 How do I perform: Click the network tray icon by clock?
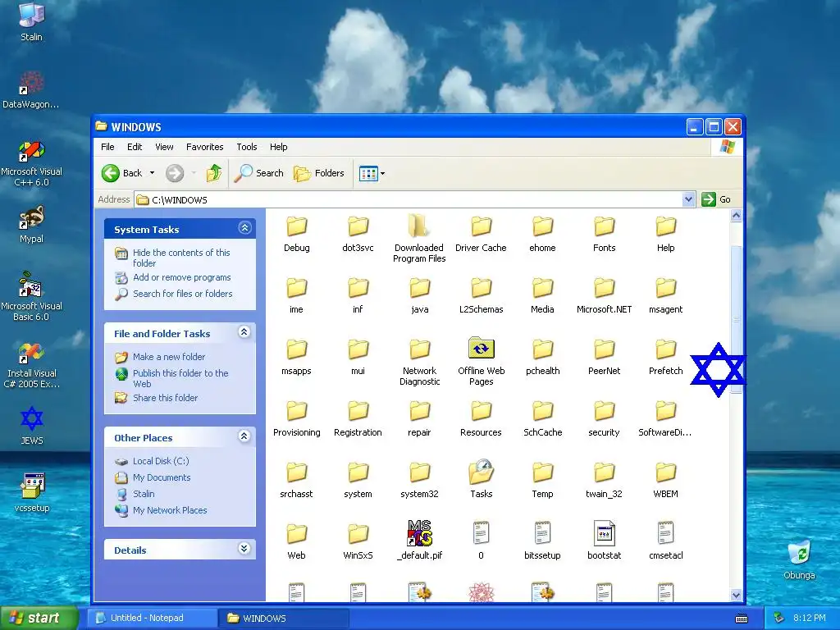click(779, 618)
